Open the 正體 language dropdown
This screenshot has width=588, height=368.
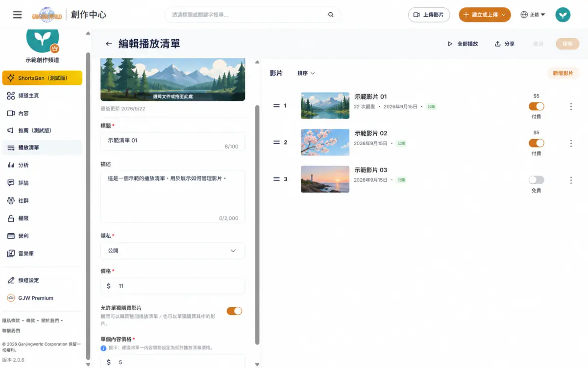[x=533, y=15]
